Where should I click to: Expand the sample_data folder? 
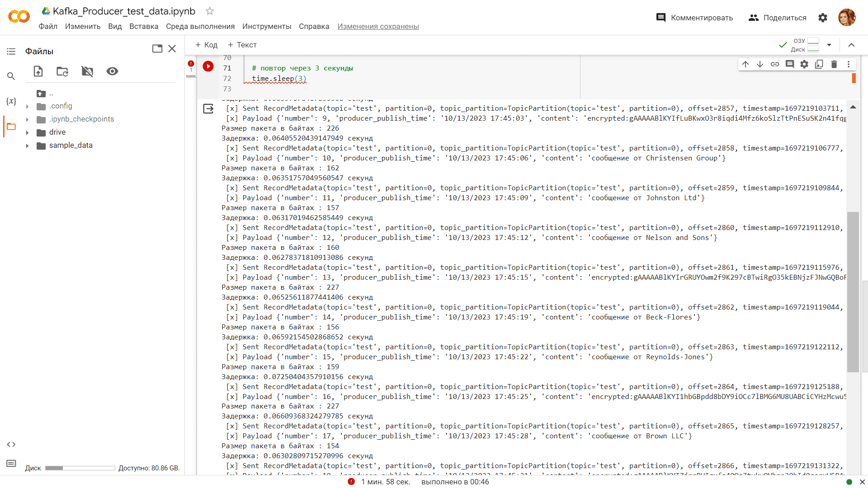click(27, 145)
